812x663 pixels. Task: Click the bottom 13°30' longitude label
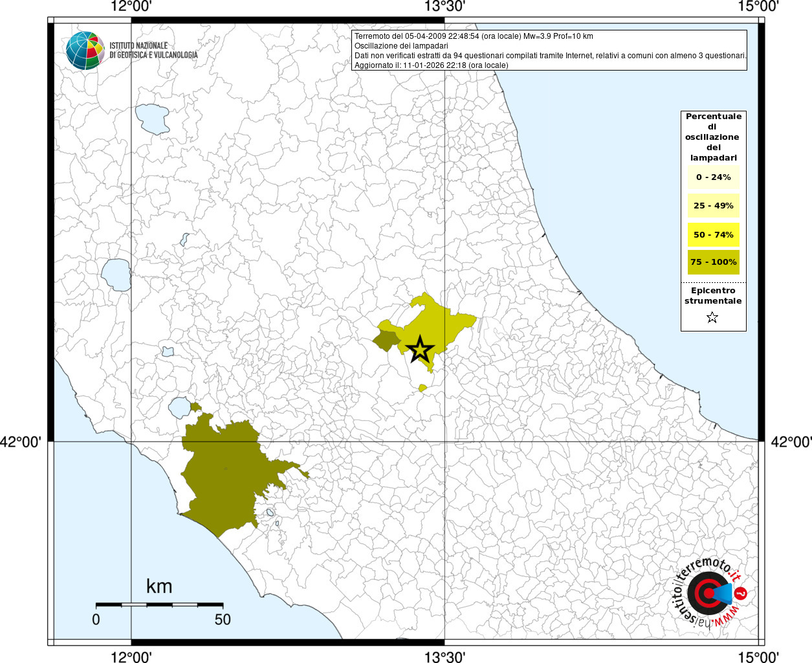coord(444,657)
